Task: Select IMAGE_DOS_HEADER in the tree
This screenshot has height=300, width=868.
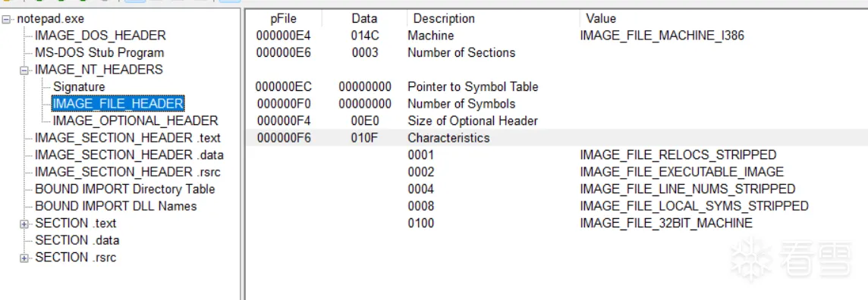Action: [100, 36]
